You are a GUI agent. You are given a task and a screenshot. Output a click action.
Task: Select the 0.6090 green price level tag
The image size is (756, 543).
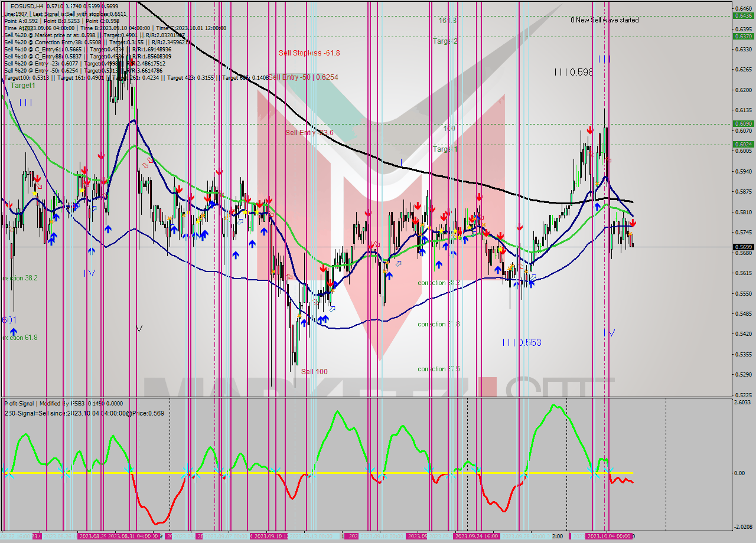[742, 124]
